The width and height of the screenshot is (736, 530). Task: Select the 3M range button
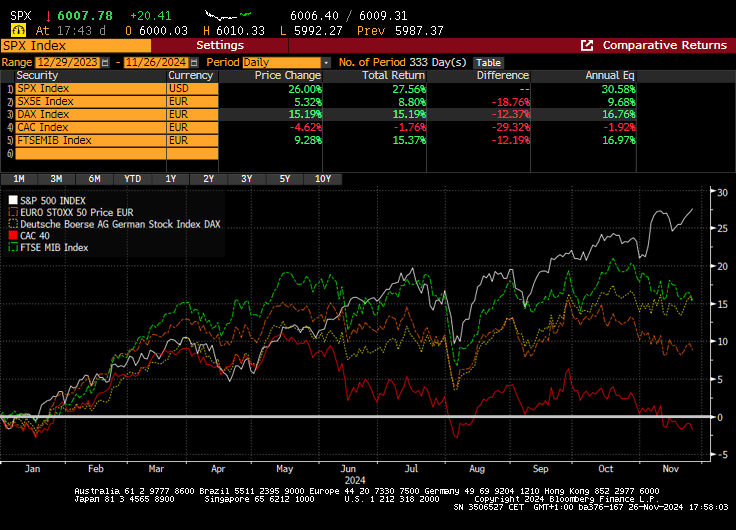coord(56,179)
